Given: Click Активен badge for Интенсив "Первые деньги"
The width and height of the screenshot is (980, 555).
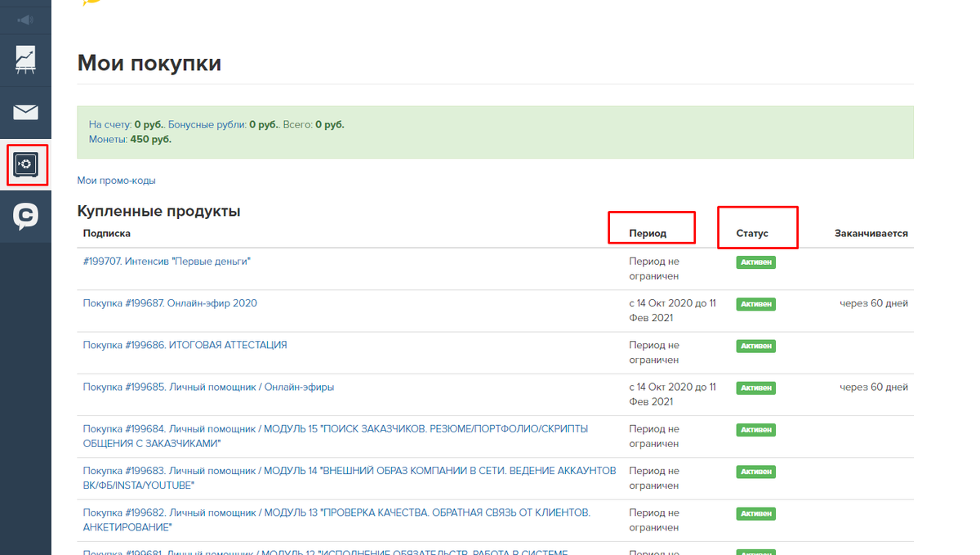Looking at the screenshot, I should [755, 262].
